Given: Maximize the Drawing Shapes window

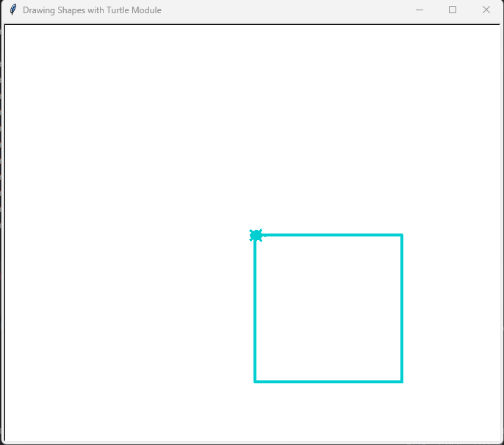Looking at the screenshot, I should (453, 10).
